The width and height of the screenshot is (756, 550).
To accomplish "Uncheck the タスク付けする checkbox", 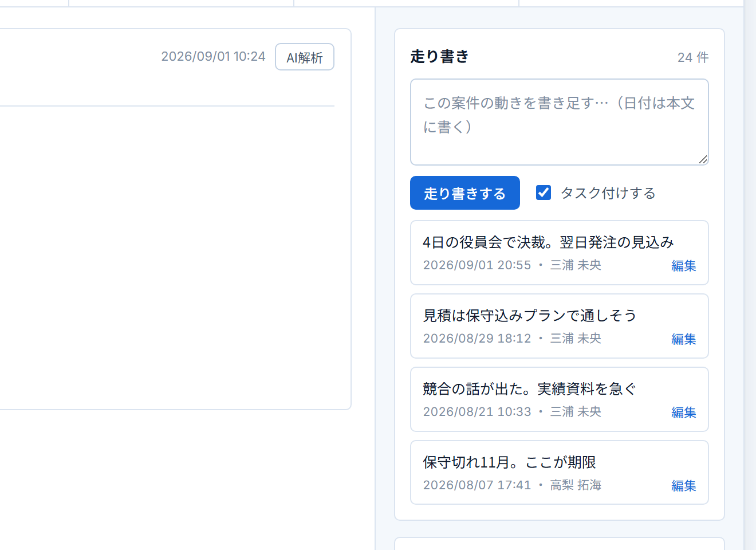I will (x=544, y=192).
